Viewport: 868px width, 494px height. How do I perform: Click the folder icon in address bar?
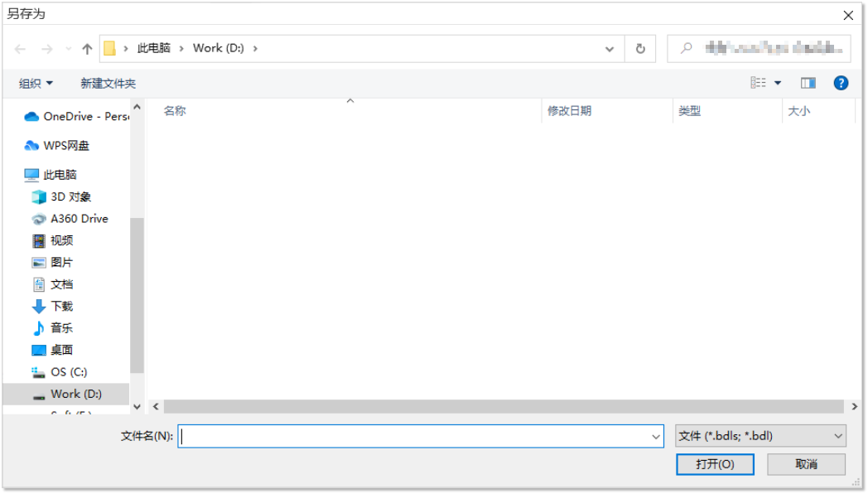(x=109, y=49)
